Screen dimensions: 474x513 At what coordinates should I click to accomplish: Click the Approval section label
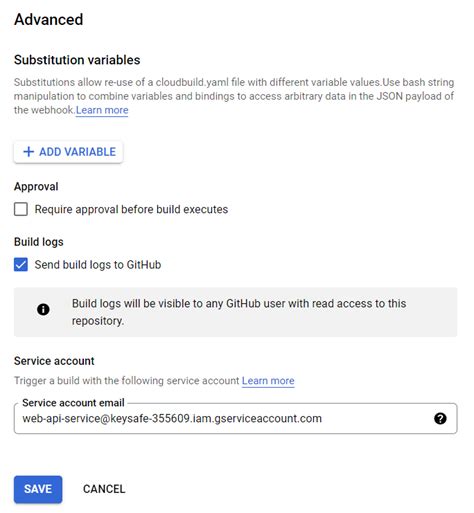36,187
